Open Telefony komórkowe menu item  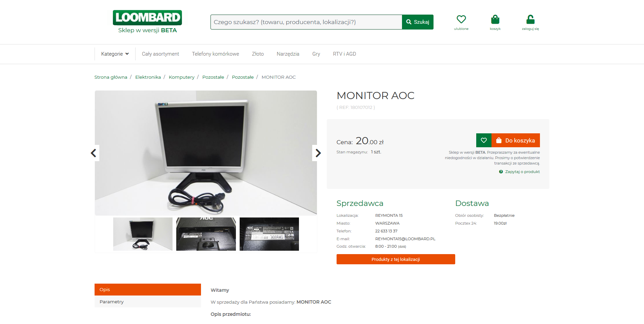coord(216,54)
